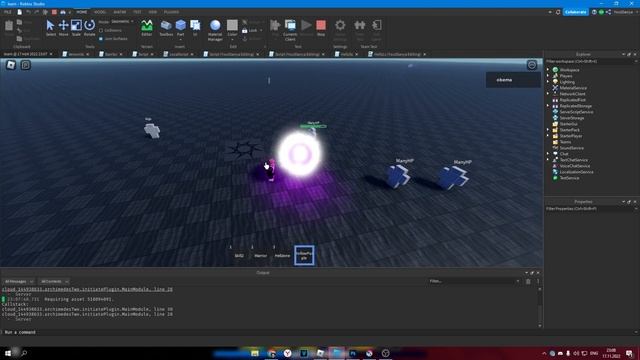This screenshot has width=640, height=360.
Task: Open the chat icon in viewport
Action: click(26, 64)
